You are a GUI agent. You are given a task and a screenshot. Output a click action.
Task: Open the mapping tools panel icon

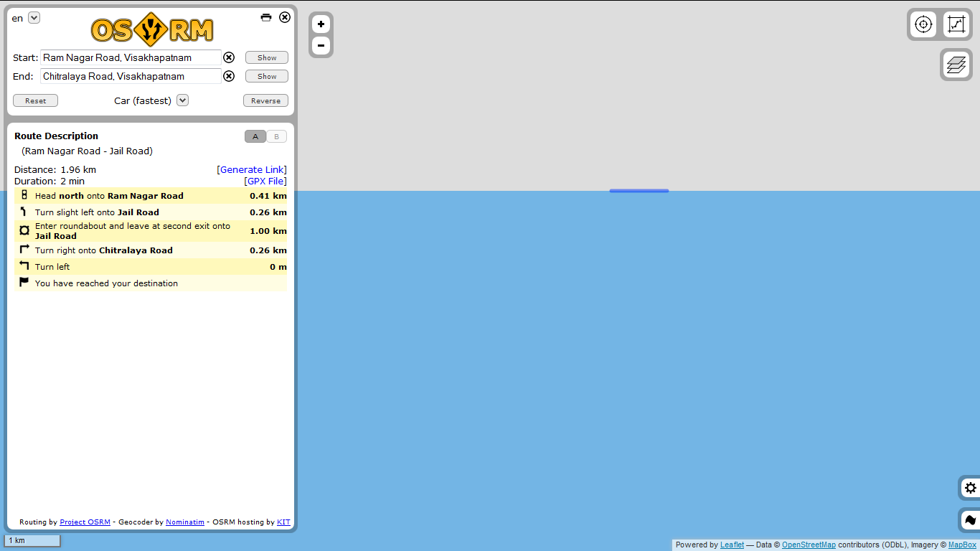(x=971, y=520)
